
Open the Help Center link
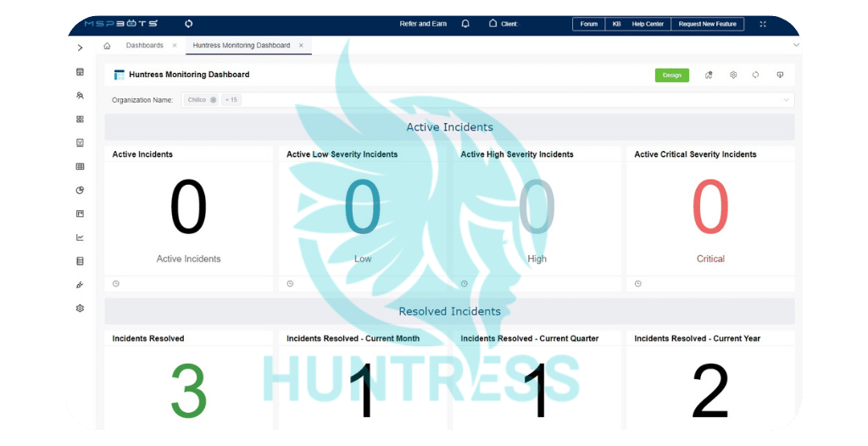click(x=648, y=24)
